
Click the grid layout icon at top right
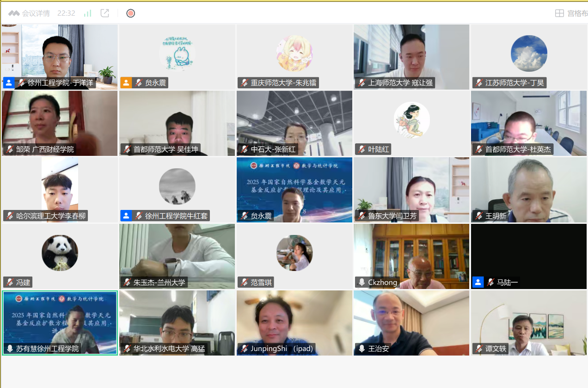pos(559,13)
